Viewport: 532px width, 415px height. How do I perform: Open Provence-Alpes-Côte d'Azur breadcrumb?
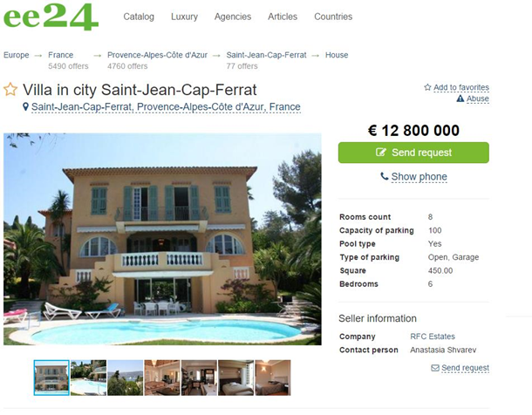coord(157,55)
